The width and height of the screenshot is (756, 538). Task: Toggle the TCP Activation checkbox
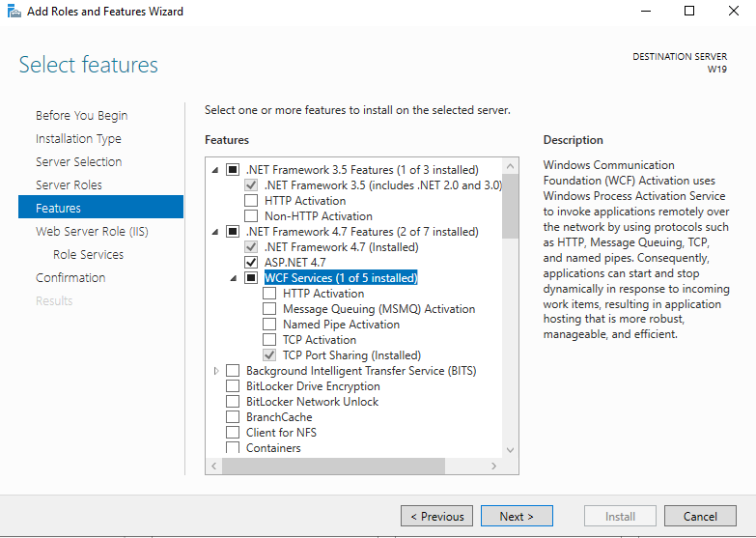pyautogui.click(x=269, y=340)
